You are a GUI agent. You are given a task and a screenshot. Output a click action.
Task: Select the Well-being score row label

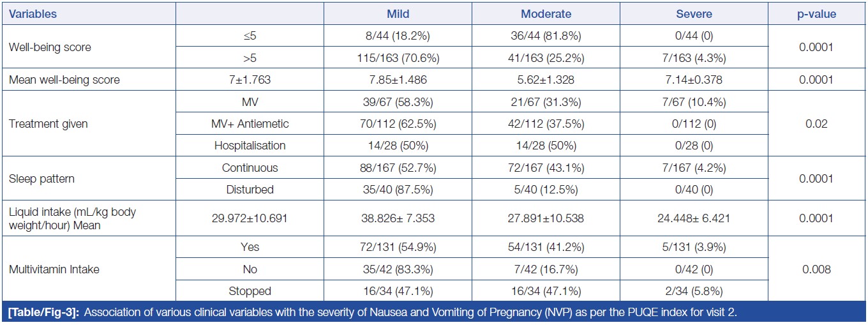pos(50,47)
